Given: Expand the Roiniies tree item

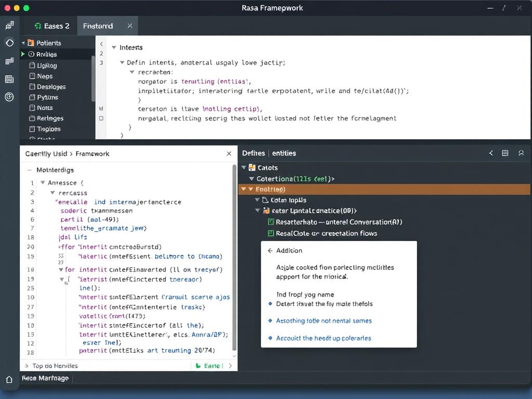Looking at the screenshot, I should (23, 54).
